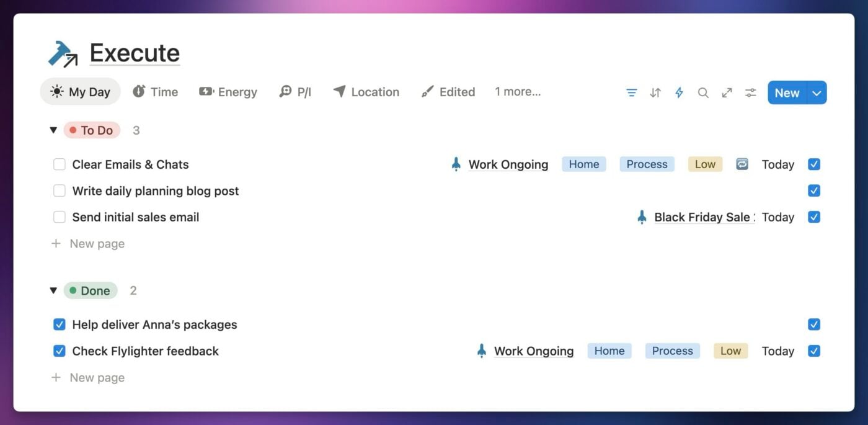Open the dropdown arrow beside New button
868x425 pixels.
[x=817, y=93]
